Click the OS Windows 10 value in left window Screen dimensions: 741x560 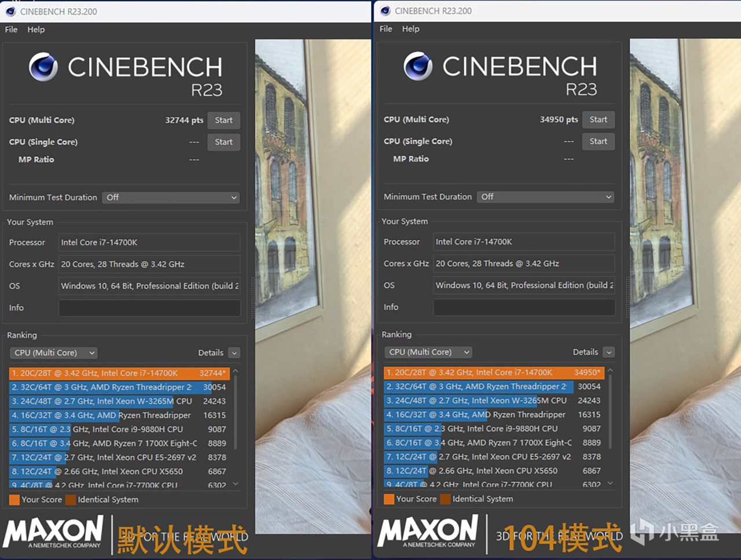coord(149,286)
